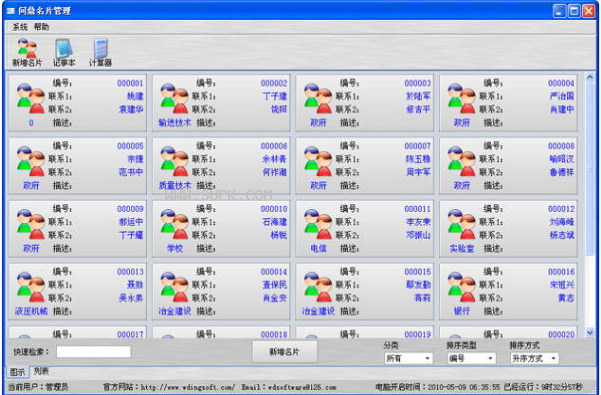Select contact avatar of card 000014

click(174, 287)
